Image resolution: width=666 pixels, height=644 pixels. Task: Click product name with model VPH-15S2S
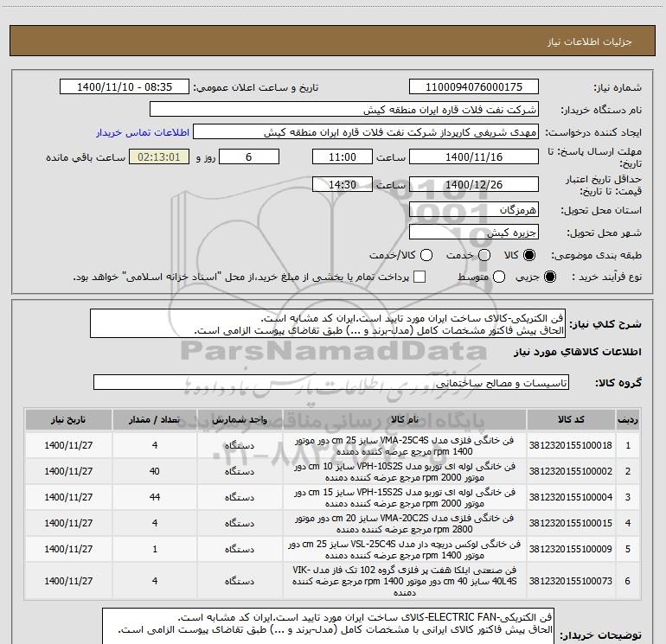tap(405, 498)
